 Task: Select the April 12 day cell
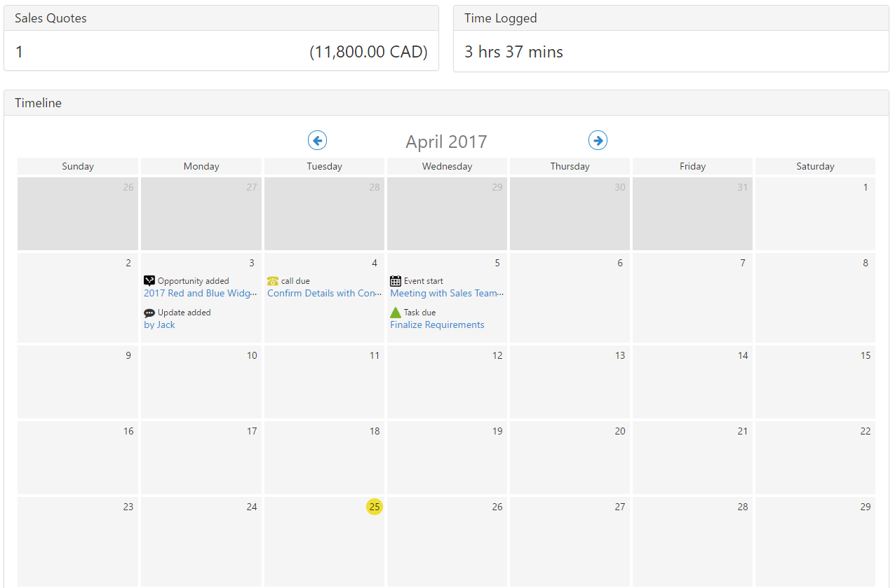pyautogui.click(x=447, y=382)
